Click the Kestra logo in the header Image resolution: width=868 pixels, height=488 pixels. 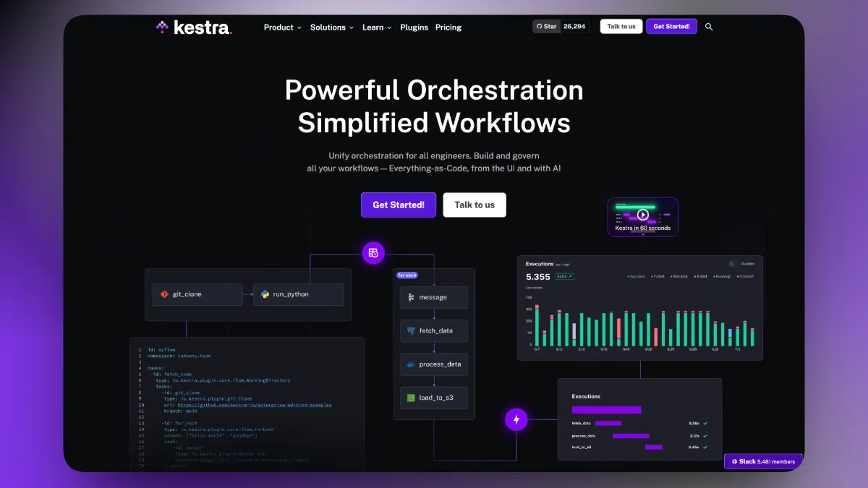coord(194,27)
